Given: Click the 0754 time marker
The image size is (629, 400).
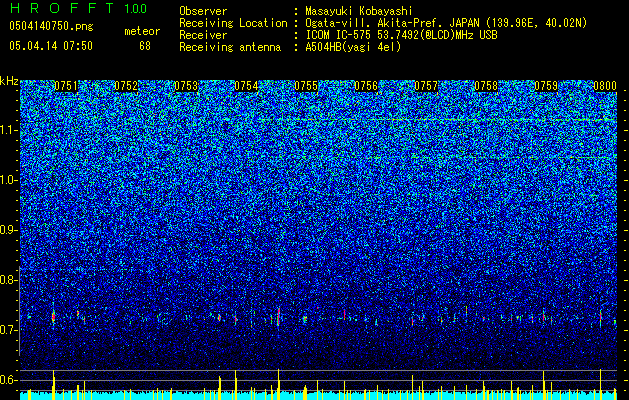Looking at the screenshot, I should tap(246, 86).
